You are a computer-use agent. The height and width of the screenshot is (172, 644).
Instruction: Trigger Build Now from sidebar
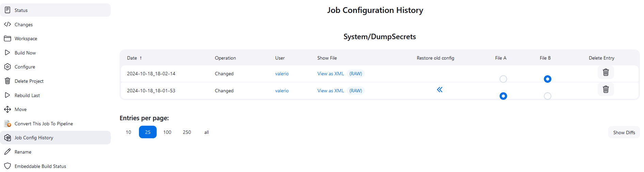(55, 53)
